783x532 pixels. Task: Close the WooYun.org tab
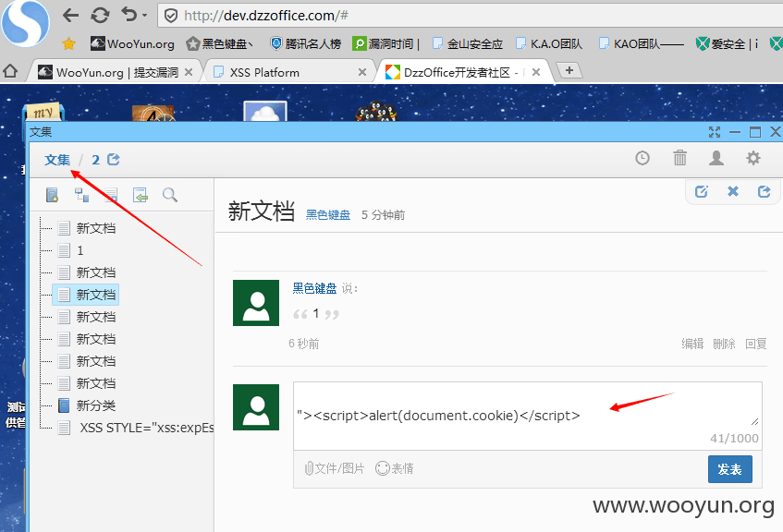(x=189, y=72)
